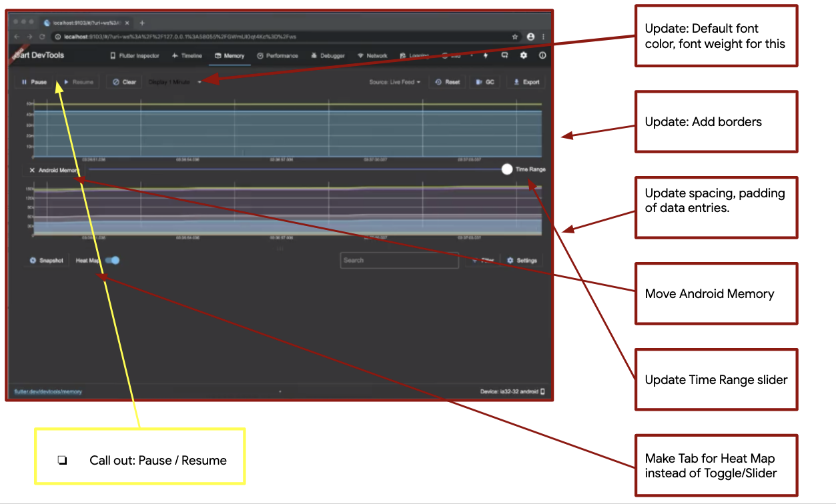The image size is (836, 504).
Task: Open the Filter dropdown
Action: tap(482, 260)
